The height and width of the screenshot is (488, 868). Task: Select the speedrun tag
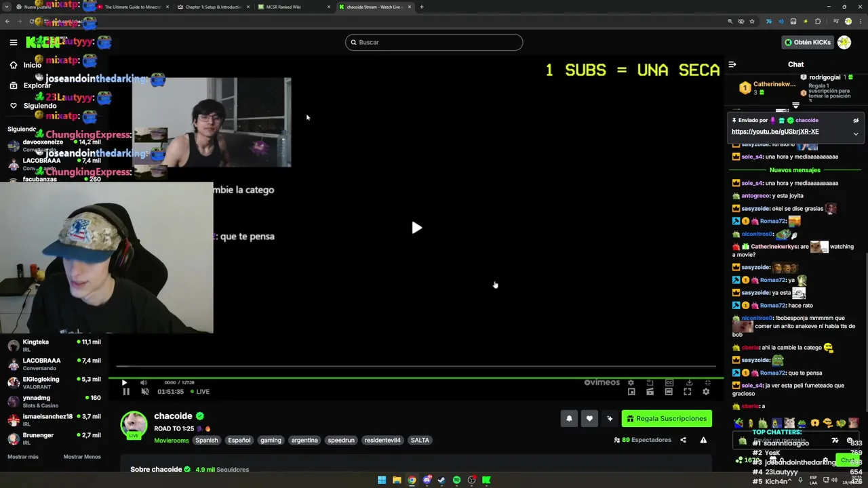[x=341, y=440]
